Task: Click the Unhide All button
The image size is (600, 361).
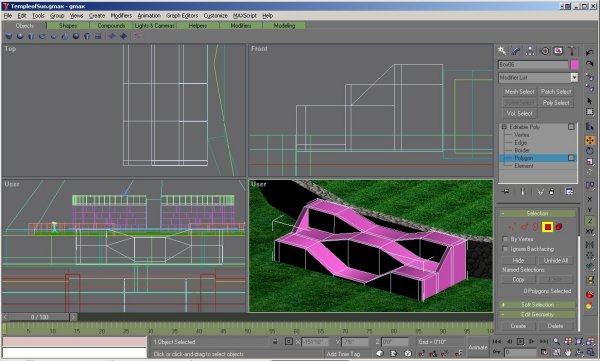Action: click(556, 260)
